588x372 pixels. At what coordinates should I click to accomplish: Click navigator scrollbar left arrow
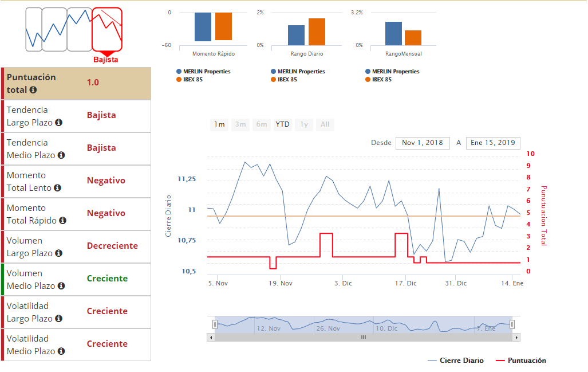(211, 338)
